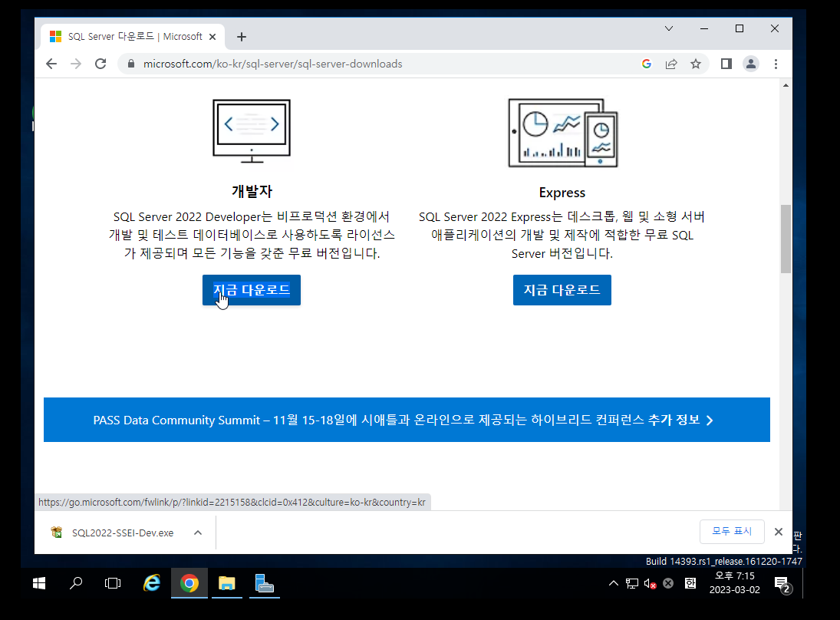
Task: Bookmark this page with the star
Action: (696, 64)
